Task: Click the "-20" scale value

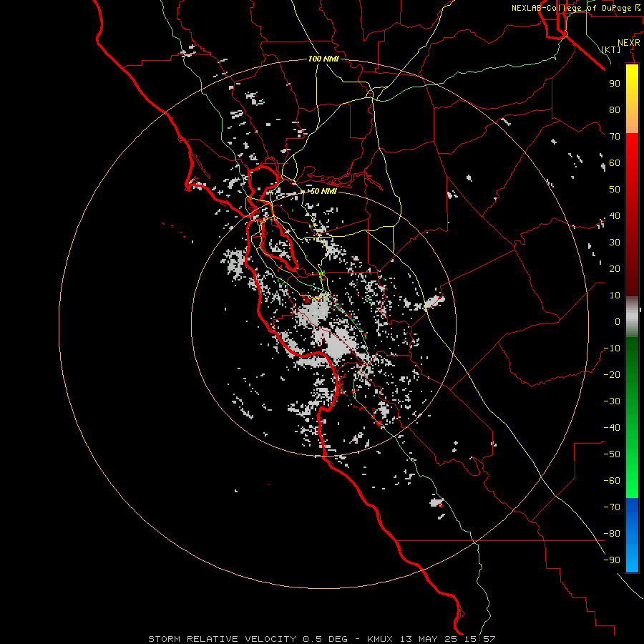Action: 612,374
